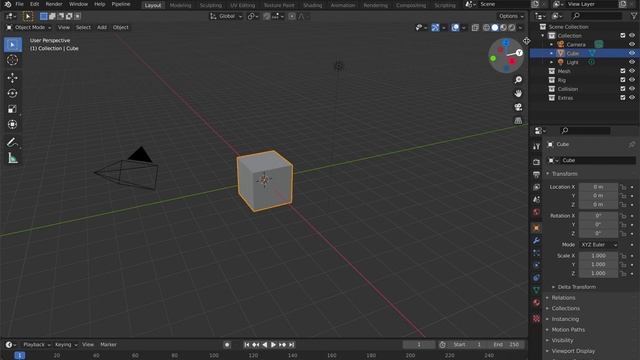Open the Render menu
640x360 pixels.
(x=54, y=4)
